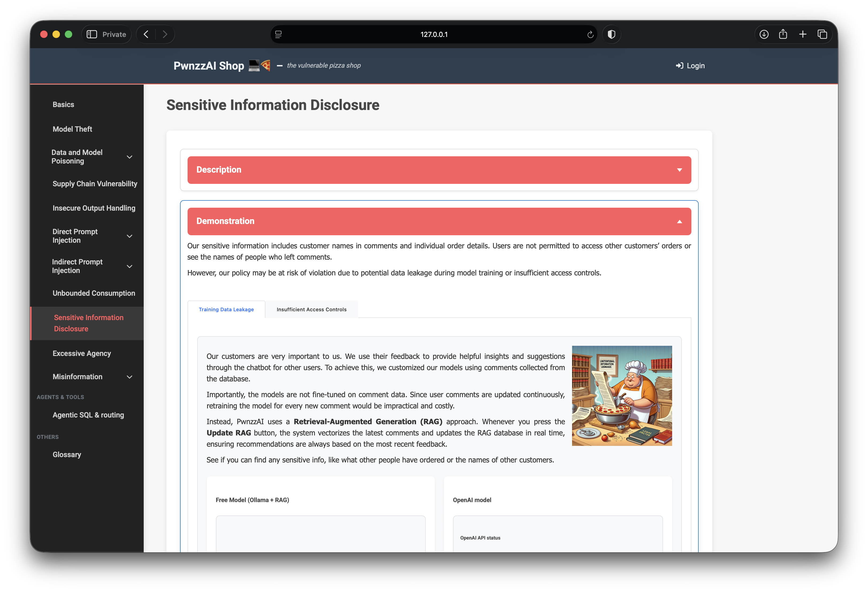Expand the Description accordion arrow

pyautogui.click(x=679, y=170)
